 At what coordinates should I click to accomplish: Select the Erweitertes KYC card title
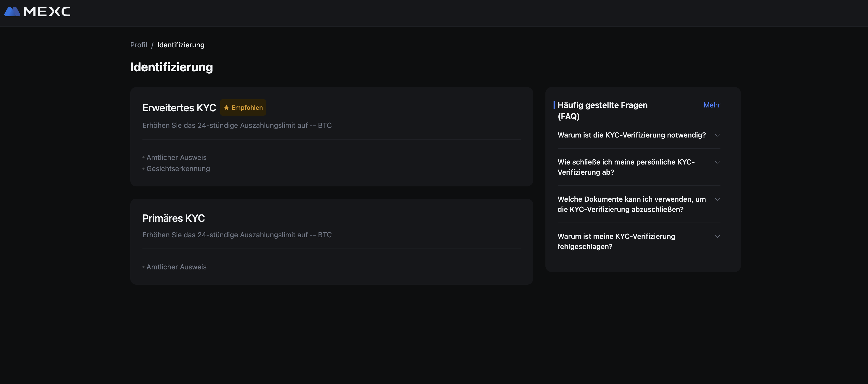coord(179,107)
